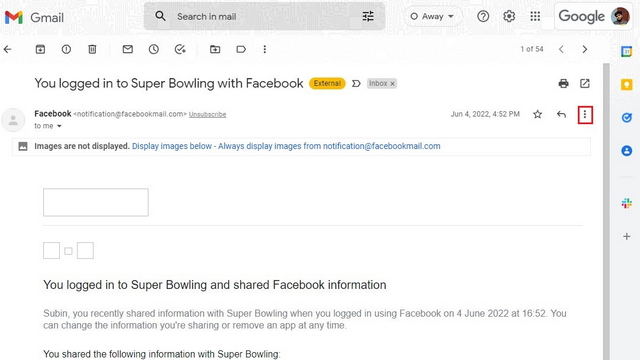Open Google Keep side panel
The height and width of the screenshot is (360, 640).
[627, 85]
